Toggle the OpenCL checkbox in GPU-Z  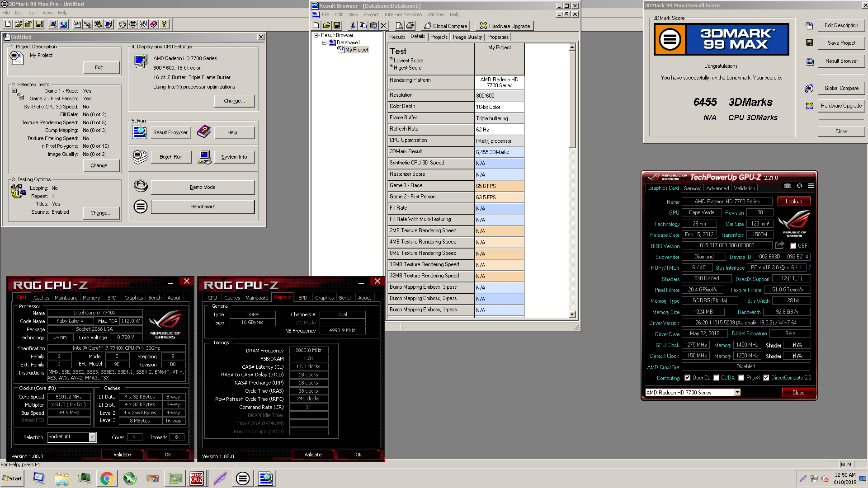(687, 378)
